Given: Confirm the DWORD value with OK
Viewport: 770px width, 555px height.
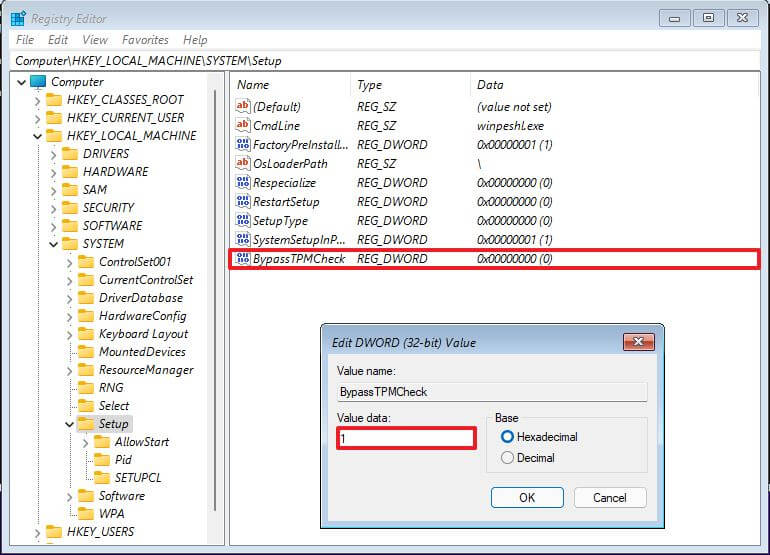Looking at the screenshot, I should [527, 498].
